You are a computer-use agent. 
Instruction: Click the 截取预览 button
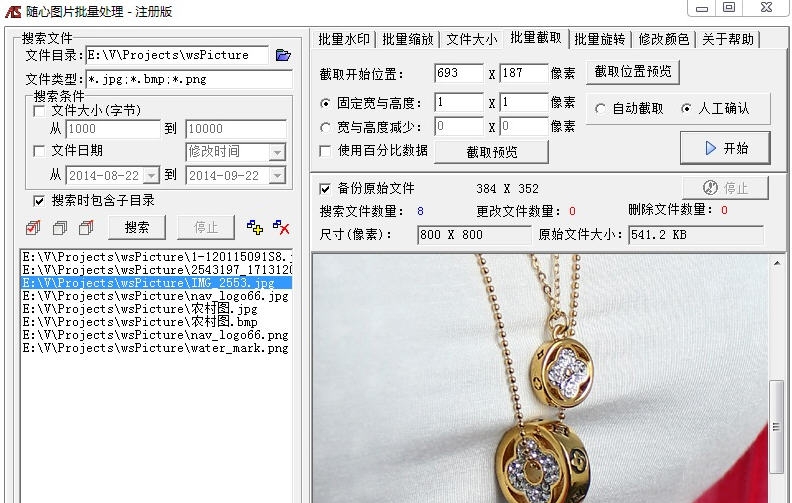[491, 152]
